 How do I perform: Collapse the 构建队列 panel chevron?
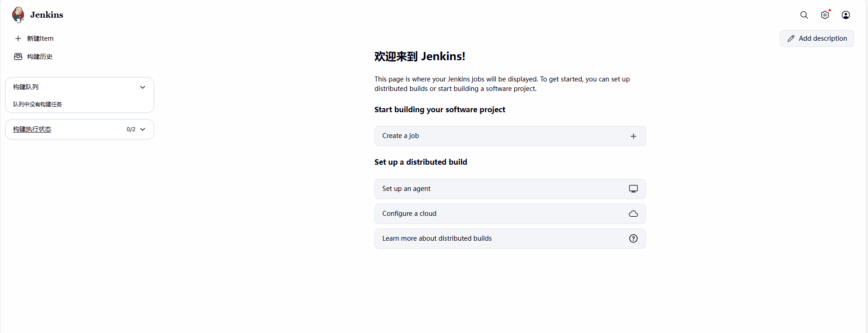(x=143, y=87)
